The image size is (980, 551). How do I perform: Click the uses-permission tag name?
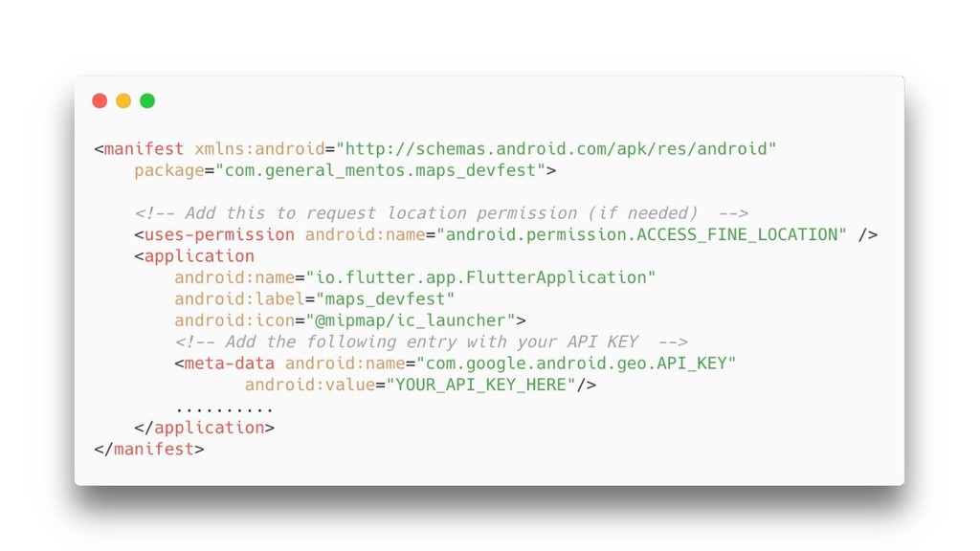tap(219, 235)
